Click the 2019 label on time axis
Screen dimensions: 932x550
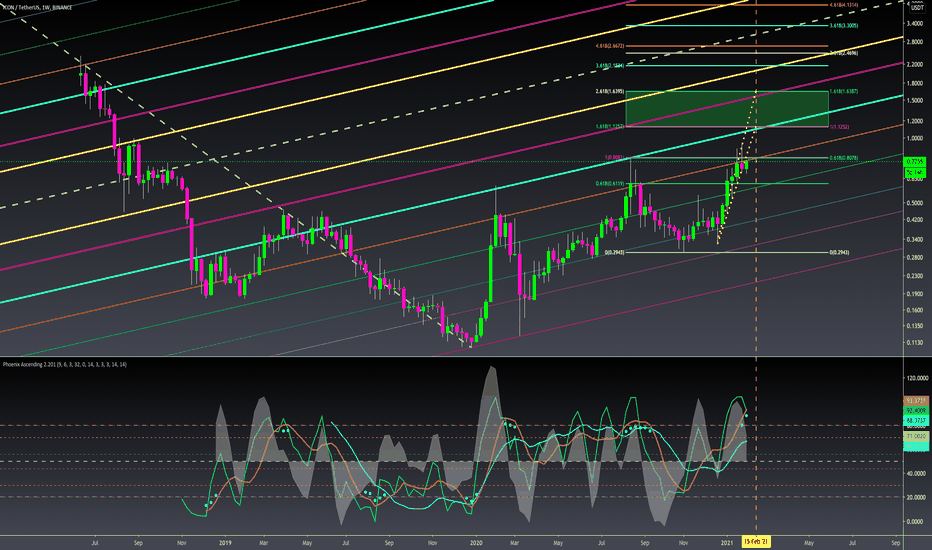pos(225,543)
